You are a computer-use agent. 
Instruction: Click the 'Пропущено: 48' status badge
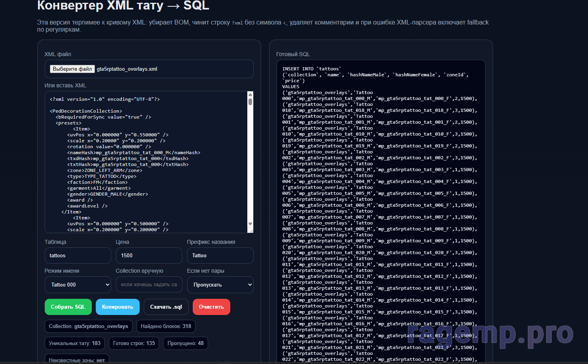point(185,343)
